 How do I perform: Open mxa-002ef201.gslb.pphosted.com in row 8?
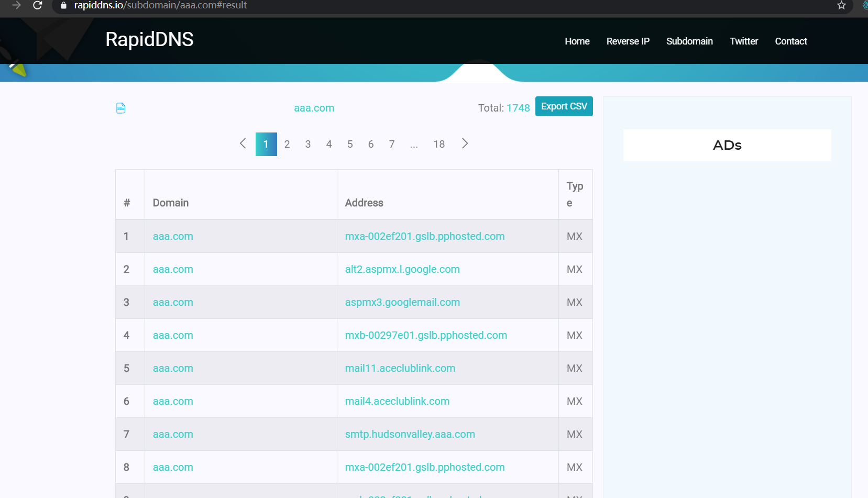tap(425, 467)
